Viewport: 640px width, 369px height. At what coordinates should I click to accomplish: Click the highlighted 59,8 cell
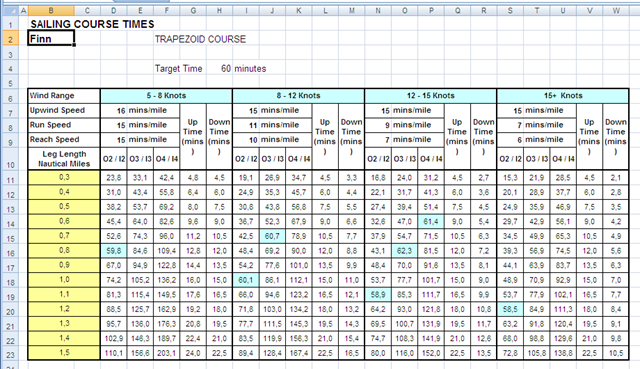click(113, 251)
